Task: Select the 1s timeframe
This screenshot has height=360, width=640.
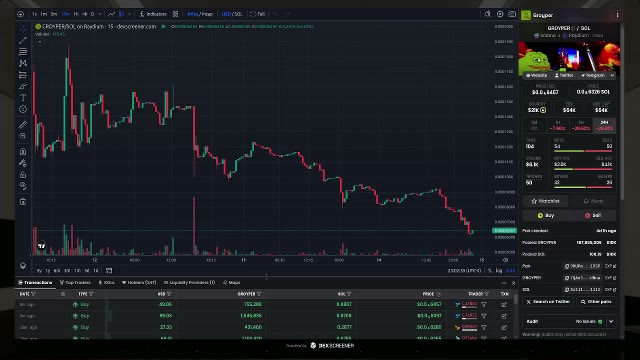Action: pos(35,14)
